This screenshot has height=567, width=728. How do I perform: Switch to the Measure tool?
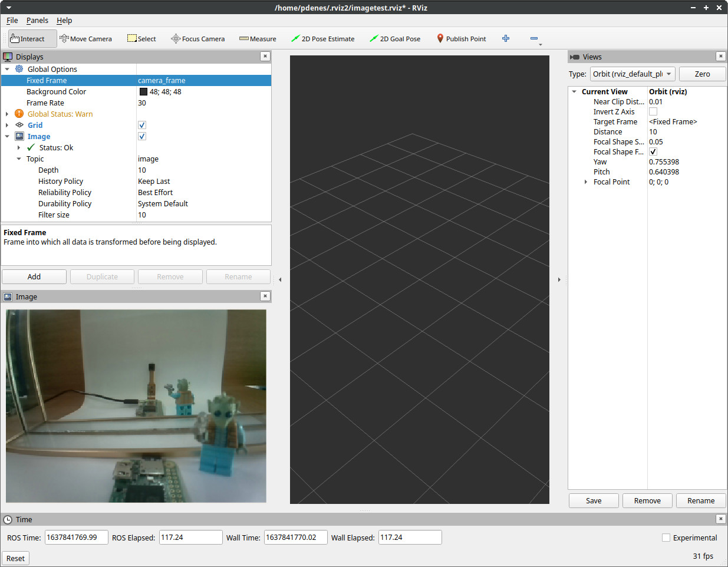pos(258,38)
